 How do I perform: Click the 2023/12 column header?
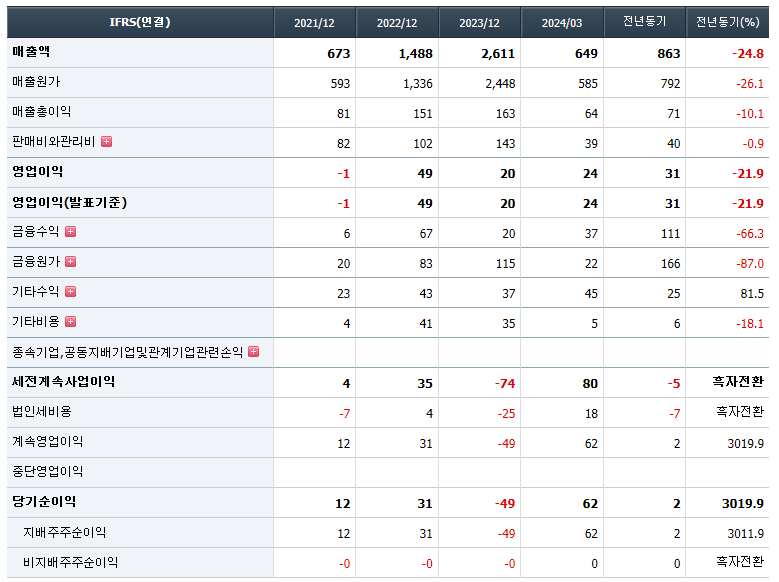click(x=479, y=22)
